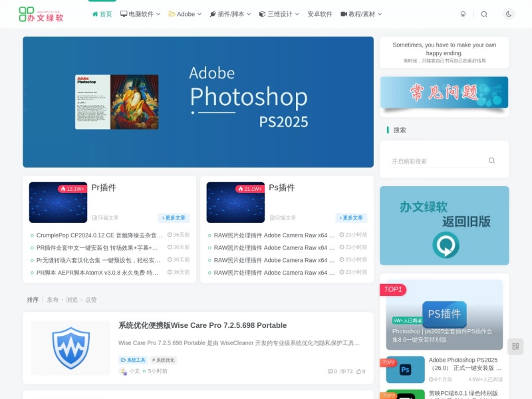Image resolution: width=532 pixels, height=399 pixels.
Task: Click the 办文绿软 返回旧版 banner
Action: (x=444, y=225)
